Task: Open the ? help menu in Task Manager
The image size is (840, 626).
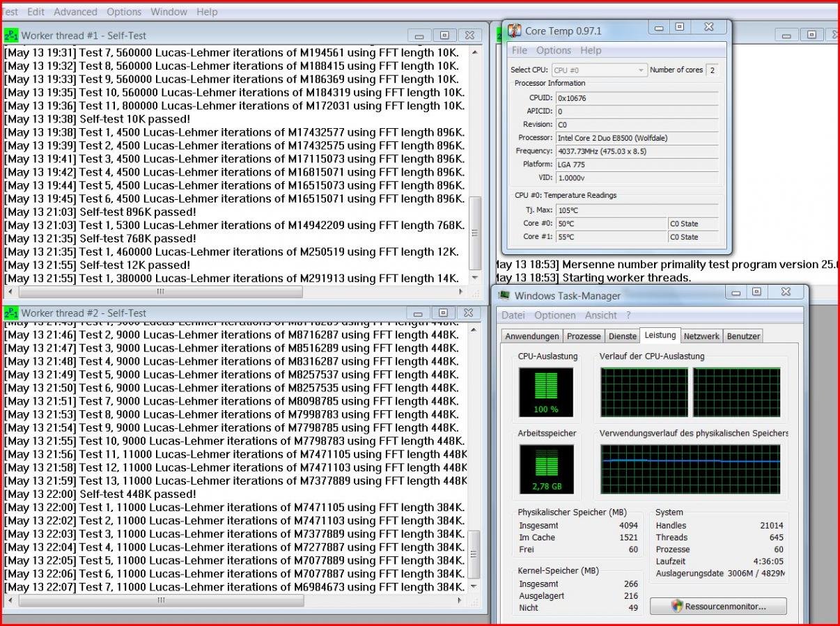Action: (628, 315)
